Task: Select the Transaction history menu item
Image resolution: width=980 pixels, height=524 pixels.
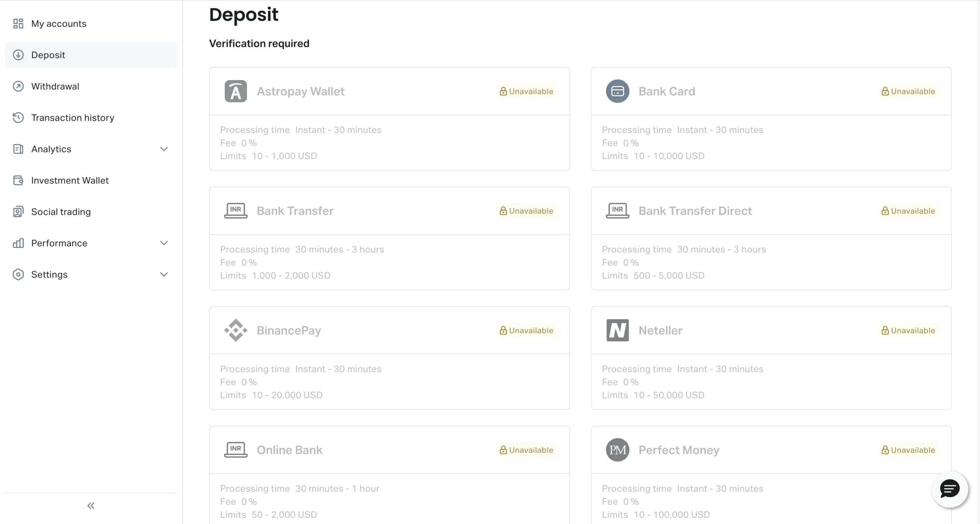Action: tap(73, 117)
